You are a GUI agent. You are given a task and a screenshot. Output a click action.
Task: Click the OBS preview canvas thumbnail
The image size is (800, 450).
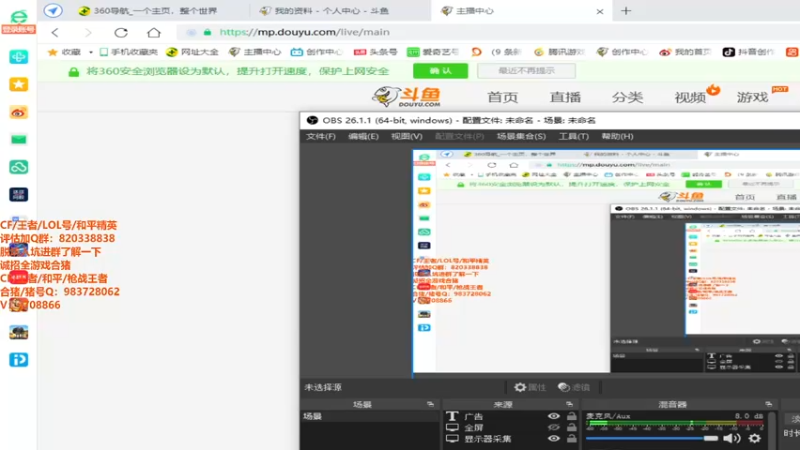[606, 261]
